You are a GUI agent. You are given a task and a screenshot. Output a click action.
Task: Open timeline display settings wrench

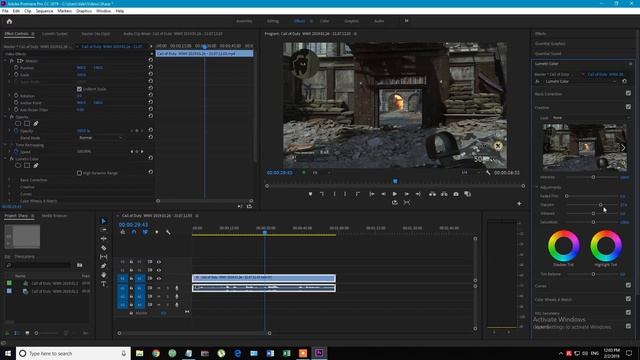click(x=168, y=232)
